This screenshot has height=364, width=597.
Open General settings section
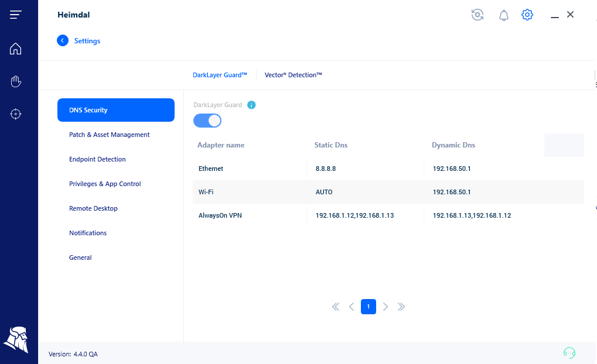[80, 257]
